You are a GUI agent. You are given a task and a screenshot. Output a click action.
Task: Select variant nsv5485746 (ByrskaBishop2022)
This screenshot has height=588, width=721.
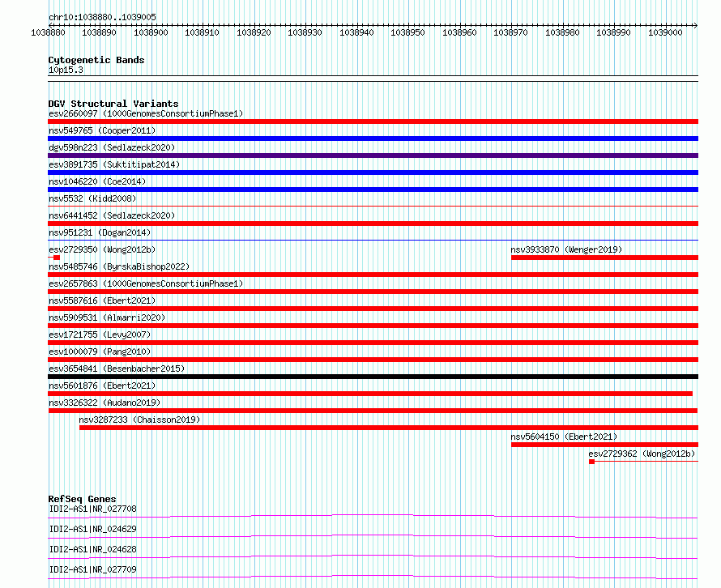(119, 266)
